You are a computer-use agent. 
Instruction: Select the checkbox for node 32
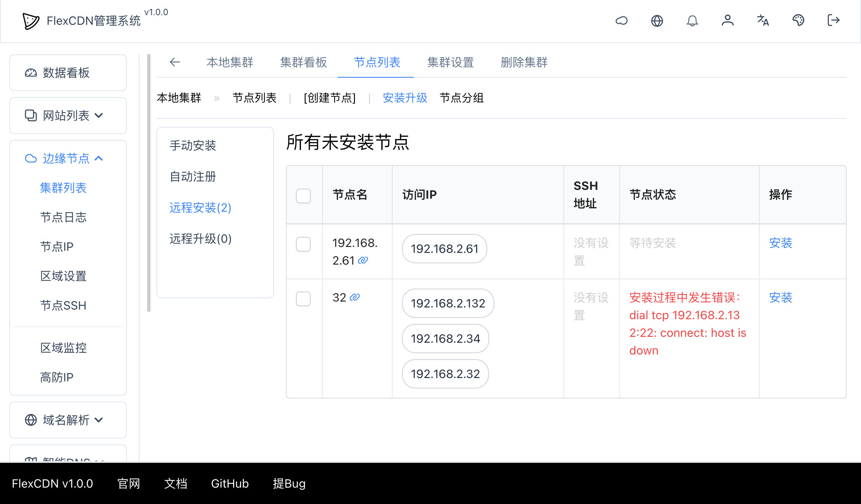(x=303, y=299)
